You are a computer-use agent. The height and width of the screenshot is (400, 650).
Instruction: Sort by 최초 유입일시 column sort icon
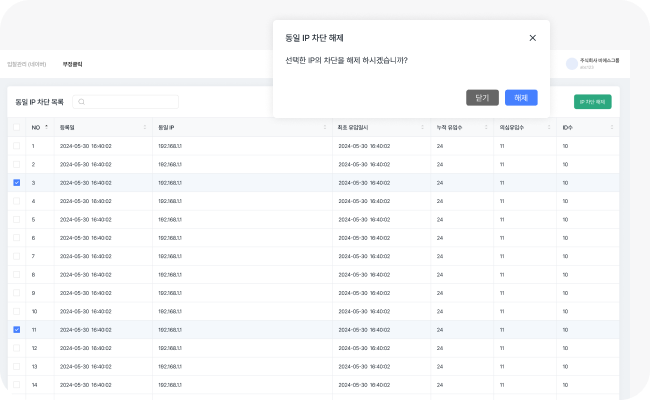click(424, 128)
